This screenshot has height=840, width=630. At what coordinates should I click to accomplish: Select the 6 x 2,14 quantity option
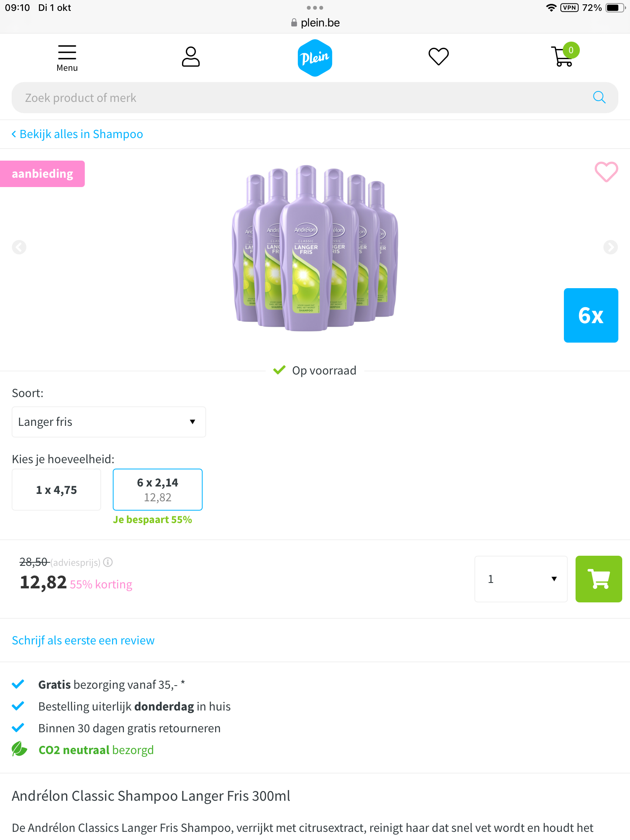tap(157, 490)
